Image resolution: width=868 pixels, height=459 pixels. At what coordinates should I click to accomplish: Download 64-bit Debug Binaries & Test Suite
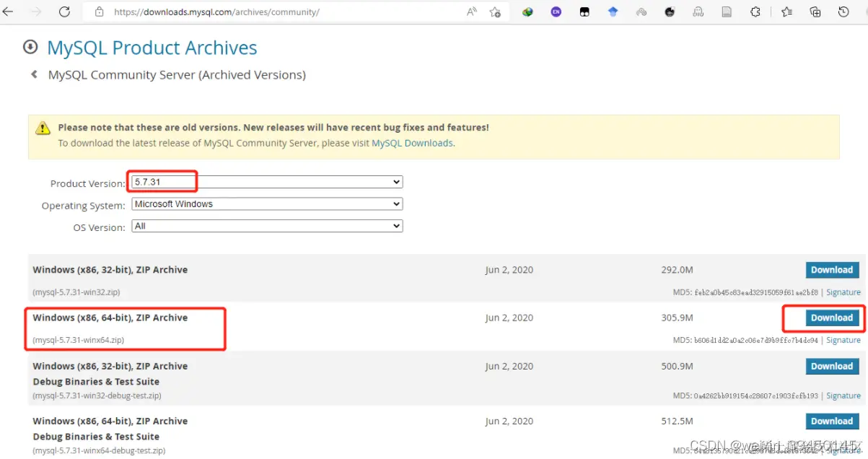pyautogui.click(x=832, y=421)
